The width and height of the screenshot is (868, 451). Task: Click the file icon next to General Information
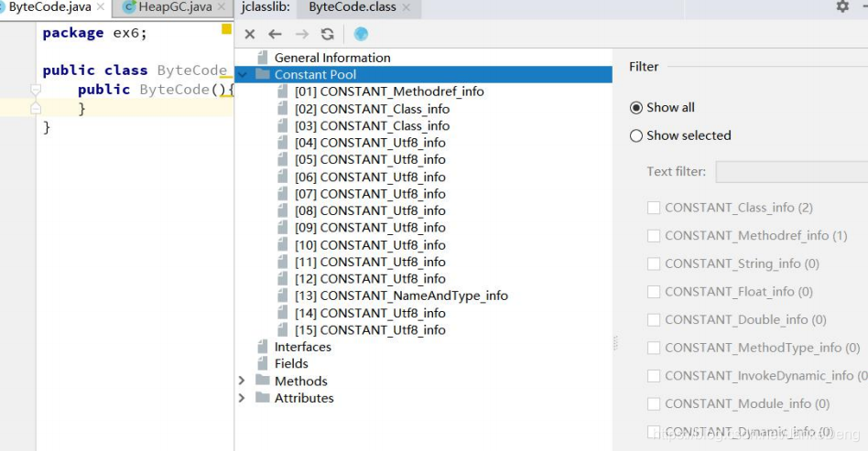[x=263, y=57]
